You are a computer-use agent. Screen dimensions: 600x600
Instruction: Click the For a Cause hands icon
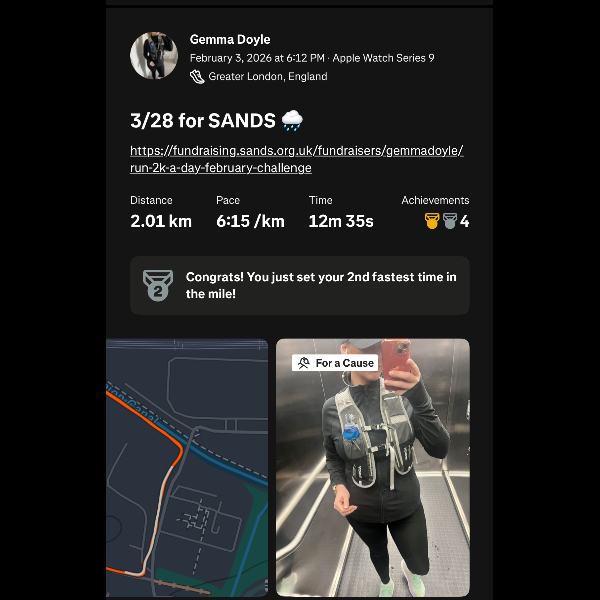coord(304,363)
